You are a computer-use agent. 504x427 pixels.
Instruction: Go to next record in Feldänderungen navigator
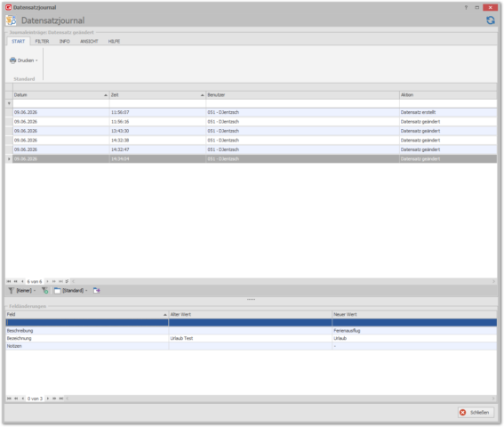click(x=48, y=399)
